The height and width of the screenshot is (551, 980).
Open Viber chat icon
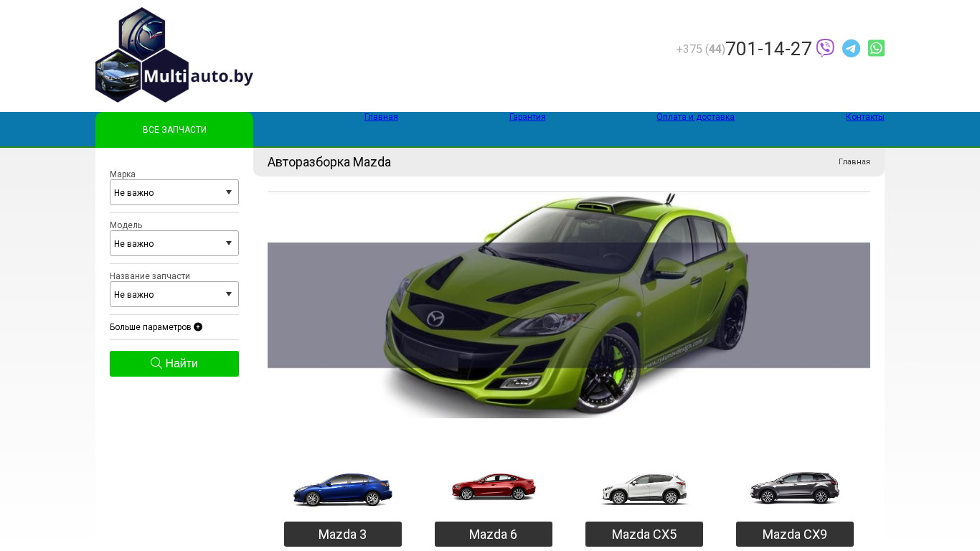click(825, 48)
